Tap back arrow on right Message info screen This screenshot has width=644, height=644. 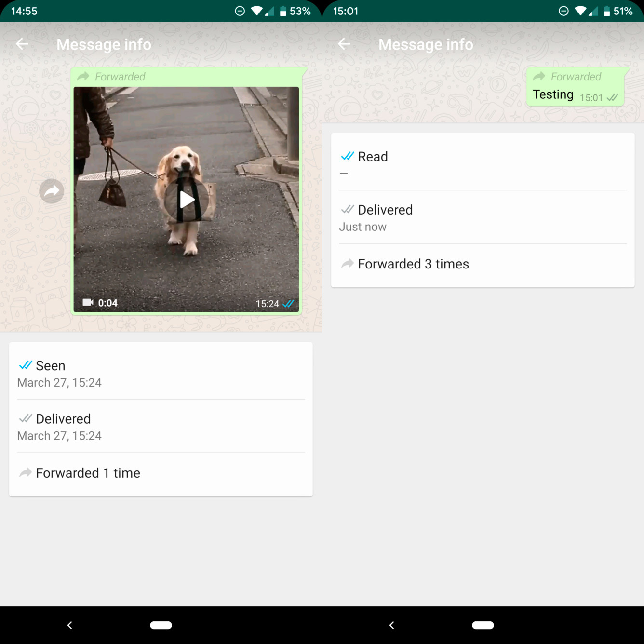tap(344, 44)
